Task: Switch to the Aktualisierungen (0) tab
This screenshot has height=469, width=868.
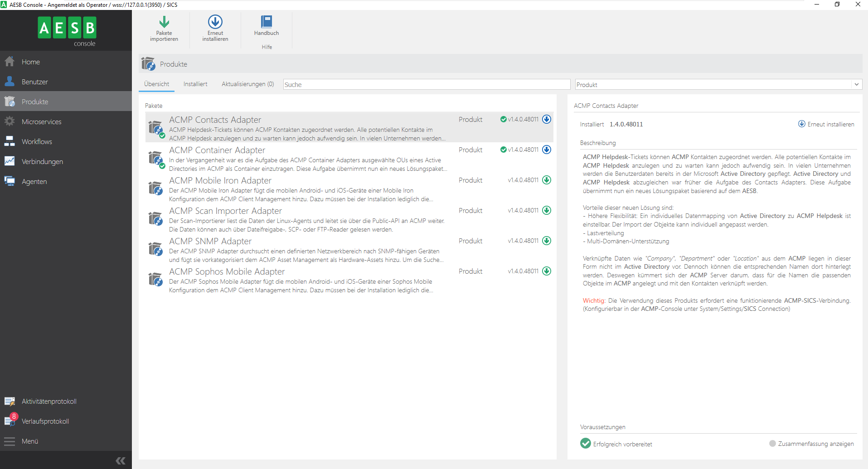Action: (x=248, y=84)
